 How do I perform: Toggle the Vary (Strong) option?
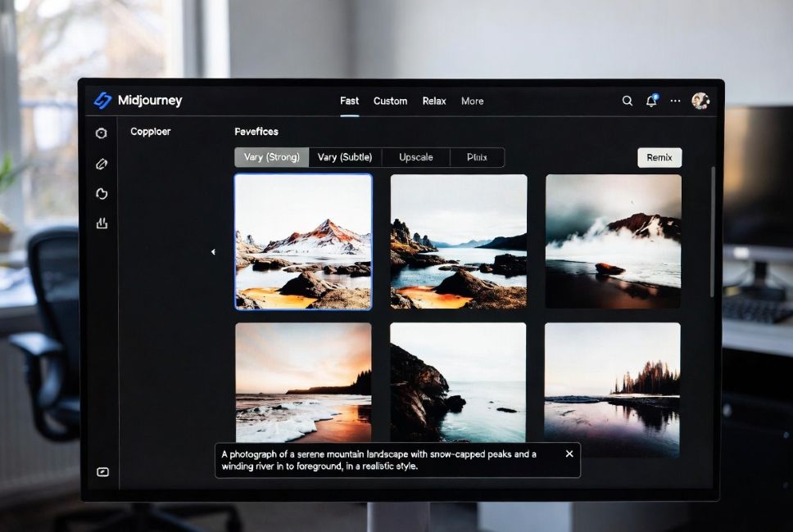pyautogui.click(x=272, y=157)
